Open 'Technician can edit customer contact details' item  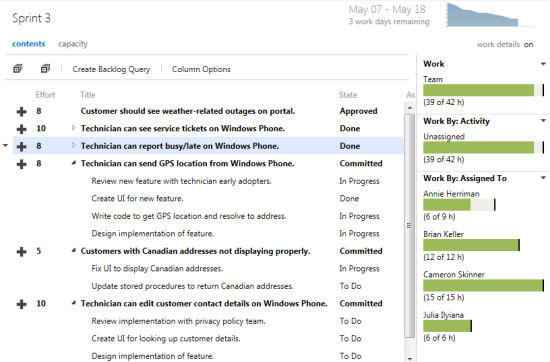[204, 304]
